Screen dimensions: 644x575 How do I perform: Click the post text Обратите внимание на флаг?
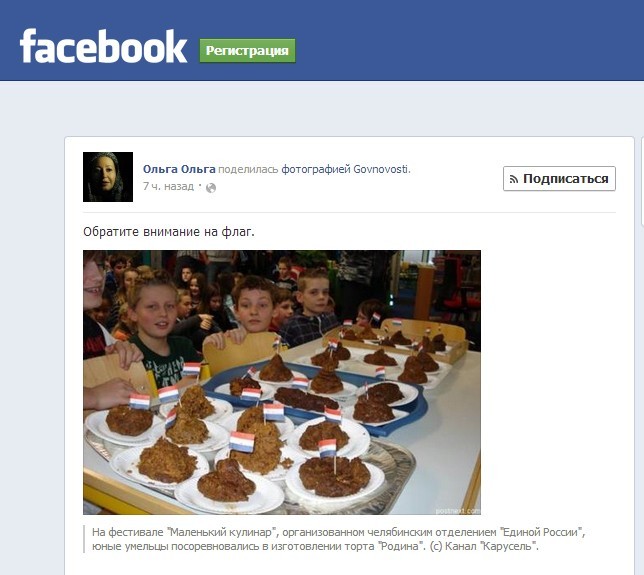coord(169,232)
